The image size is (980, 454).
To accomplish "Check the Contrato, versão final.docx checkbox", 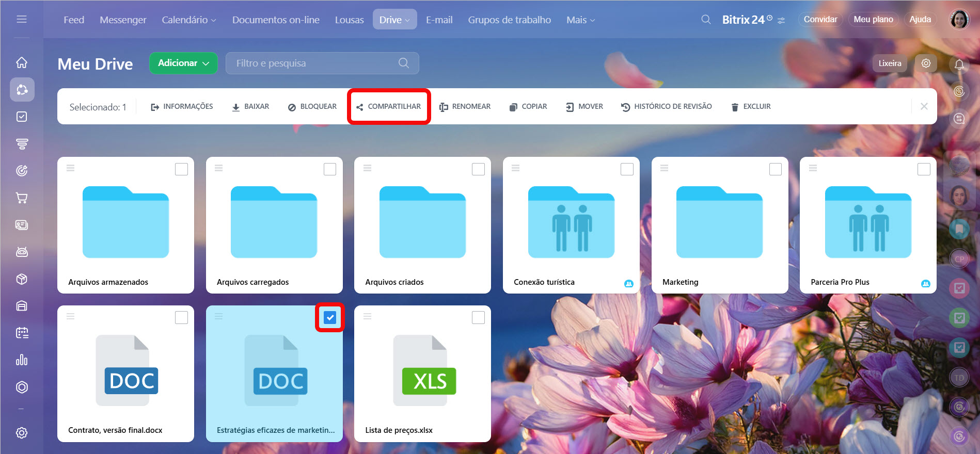I will (181, 317).
